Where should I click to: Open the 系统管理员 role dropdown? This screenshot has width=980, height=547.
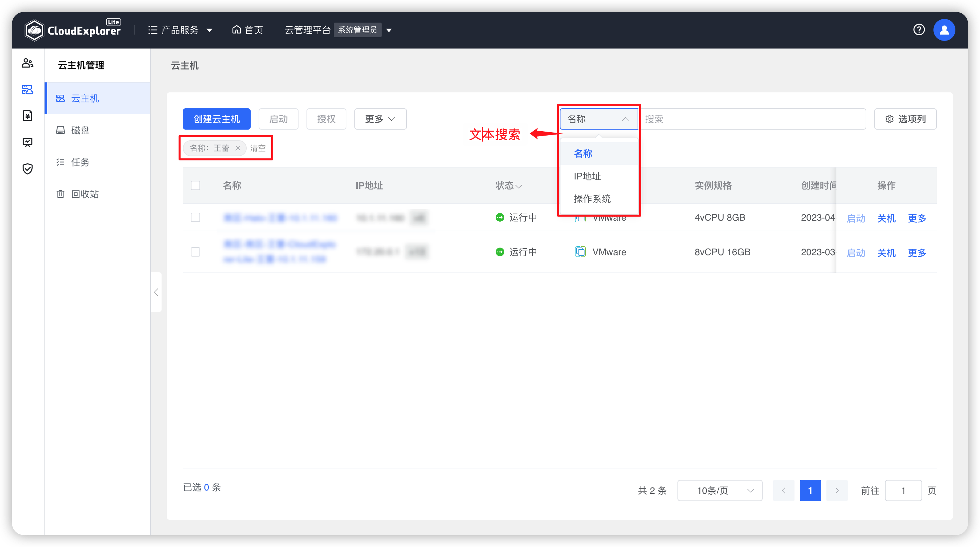coord(363,30)
